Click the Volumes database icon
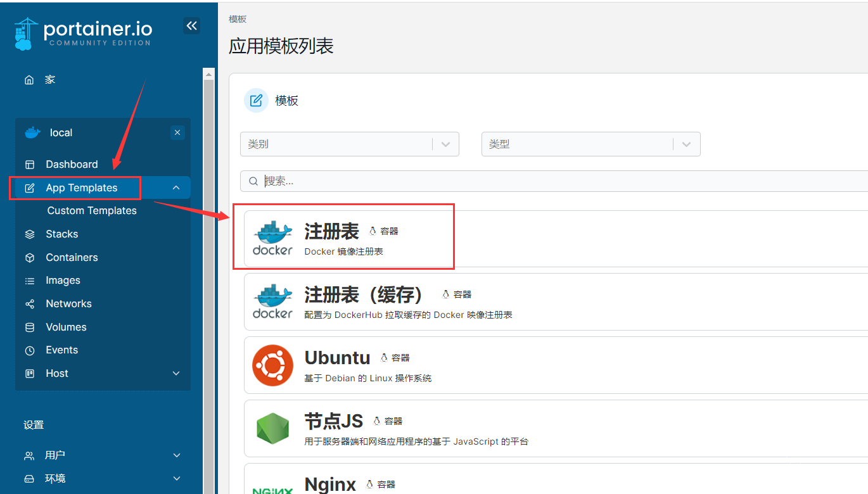This screenshot has width=868, height=494. [30, 327]
